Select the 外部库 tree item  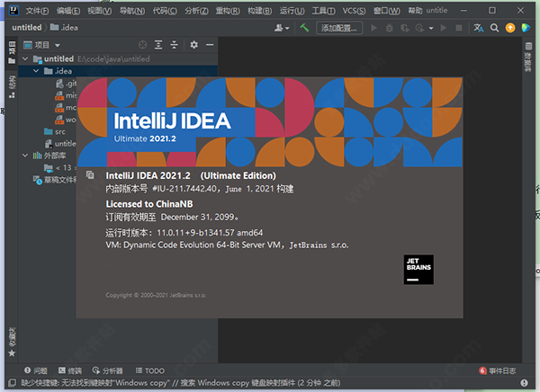49,156
